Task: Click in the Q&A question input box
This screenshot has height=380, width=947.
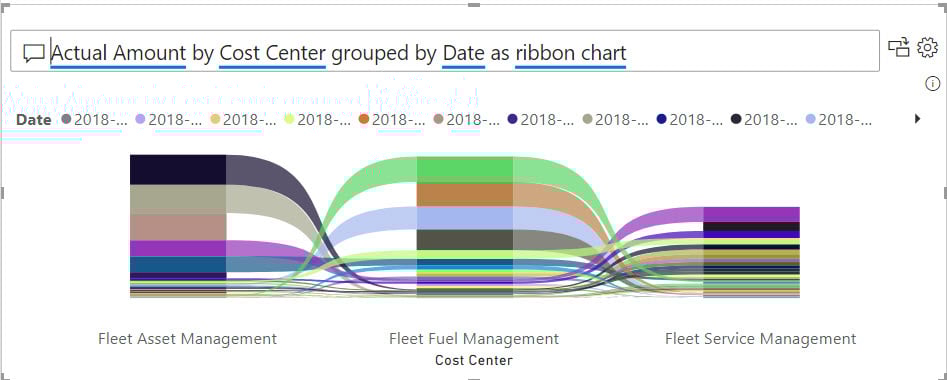Action: (445, 51)
